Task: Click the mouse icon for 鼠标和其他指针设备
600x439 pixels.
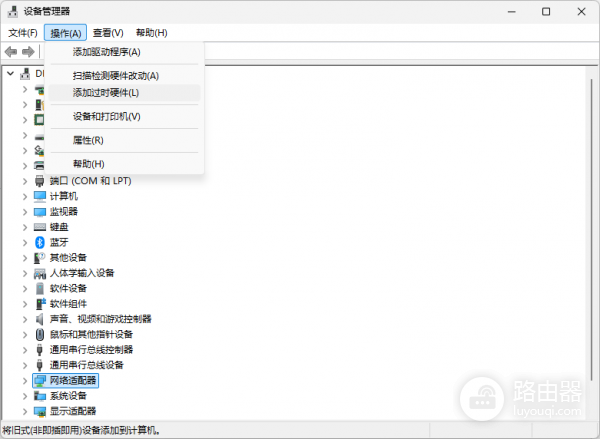Action: click(x=40, y=335)
